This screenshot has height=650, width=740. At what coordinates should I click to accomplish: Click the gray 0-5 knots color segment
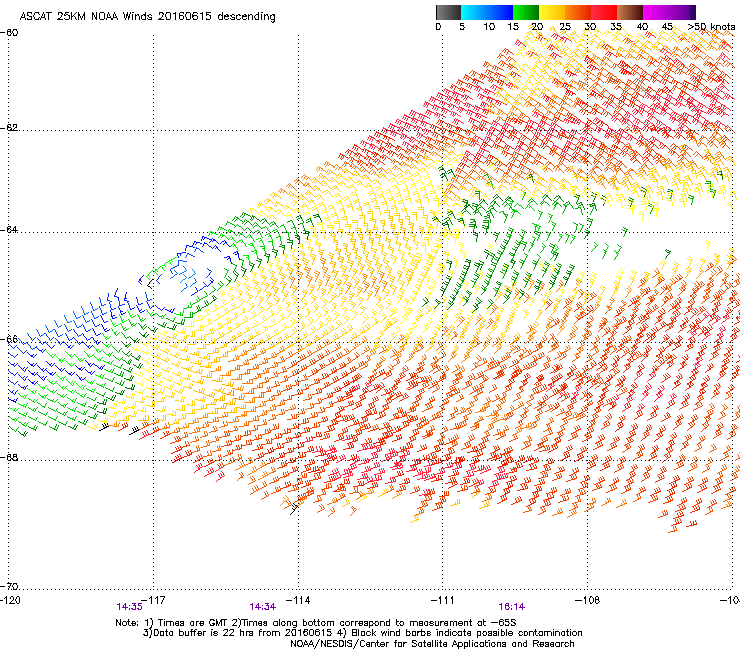[x=448, y=12]
